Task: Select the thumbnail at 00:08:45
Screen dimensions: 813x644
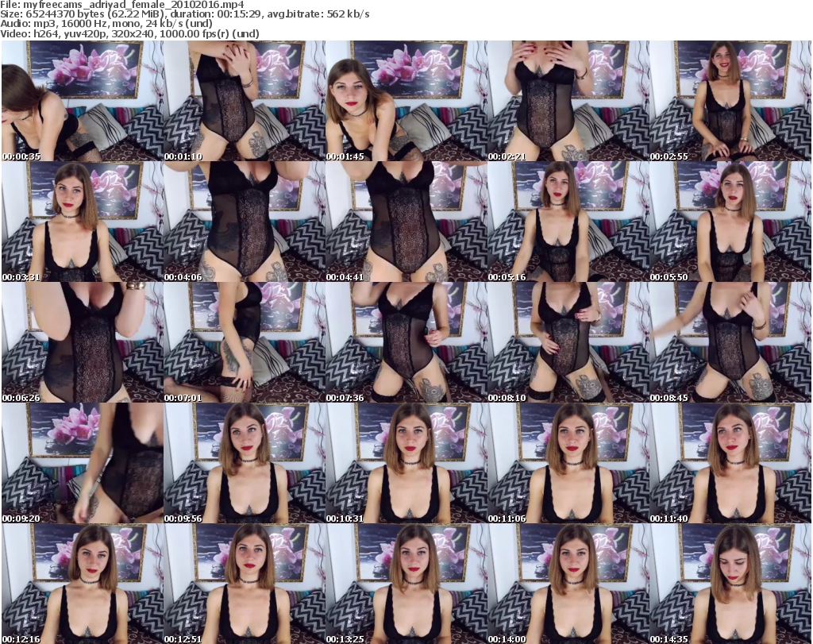Action: click(x=730, y=342)
